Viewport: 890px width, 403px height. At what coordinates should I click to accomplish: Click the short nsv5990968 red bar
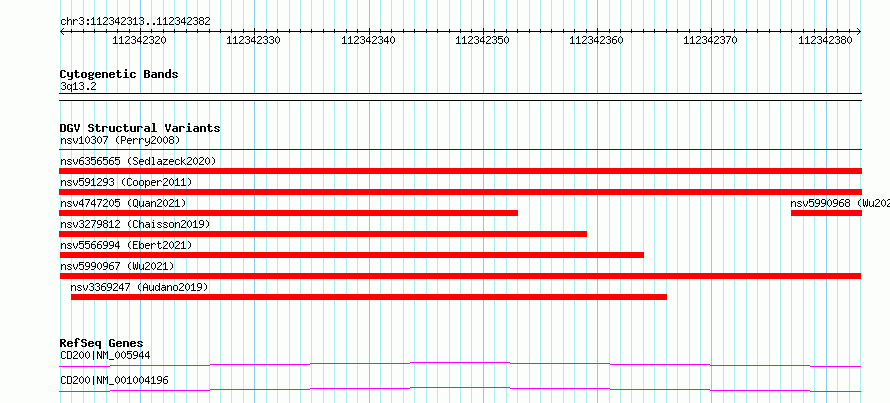tap(826, 213)
